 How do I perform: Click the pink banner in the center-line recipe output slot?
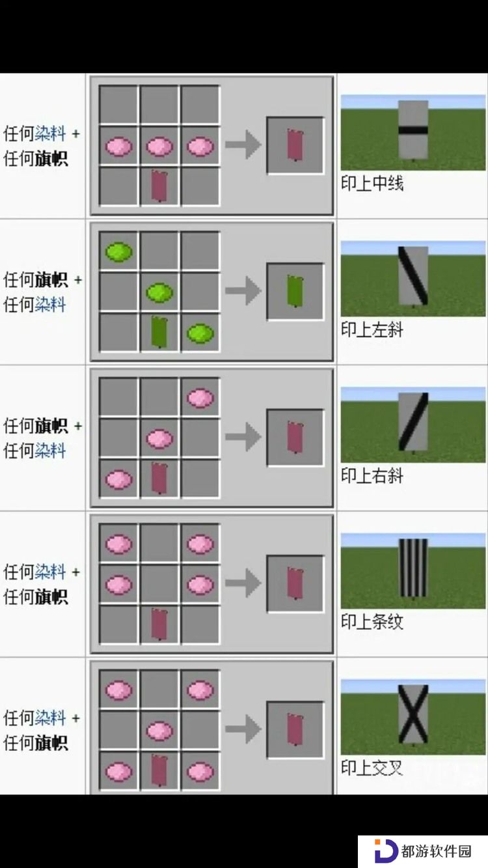point(295,145)
